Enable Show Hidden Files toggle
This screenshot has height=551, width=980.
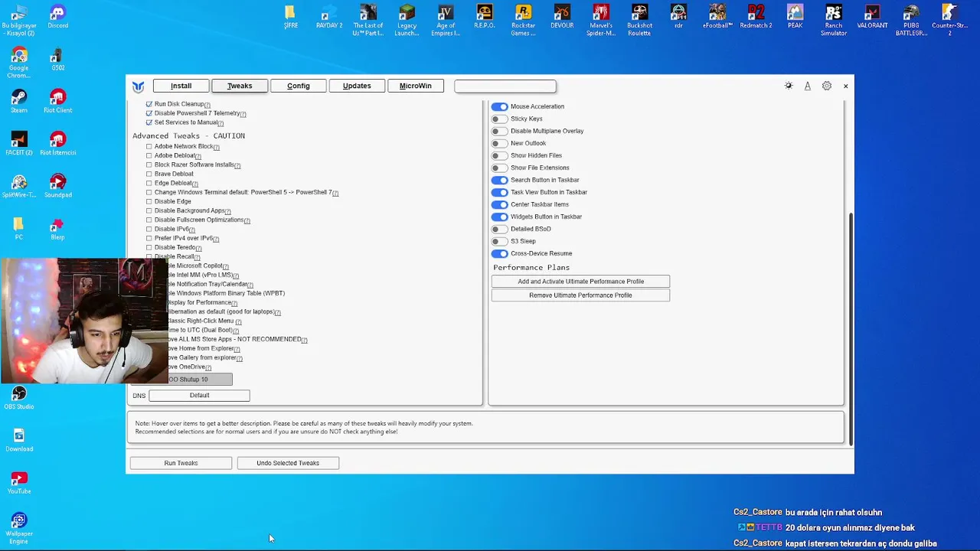pos(499,155)
